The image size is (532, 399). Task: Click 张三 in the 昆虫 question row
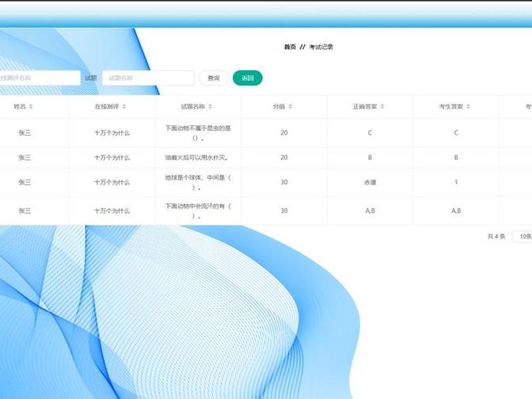coord(25,133)
